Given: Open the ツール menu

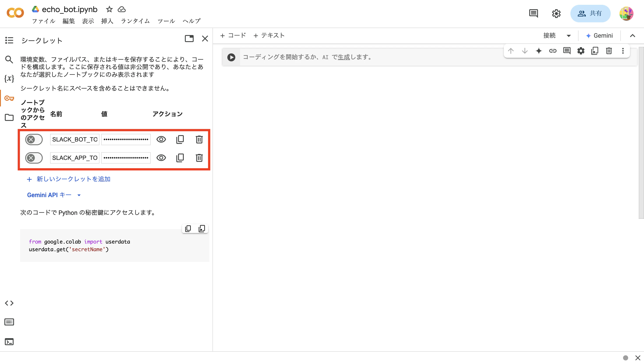Looking at the screenshot, I should click(x=166, y=21).
